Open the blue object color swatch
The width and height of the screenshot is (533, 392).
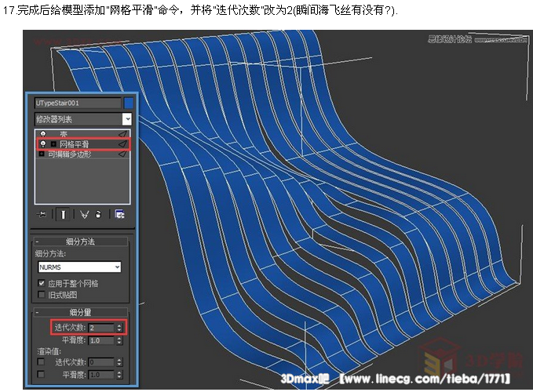tap(129, 103)
